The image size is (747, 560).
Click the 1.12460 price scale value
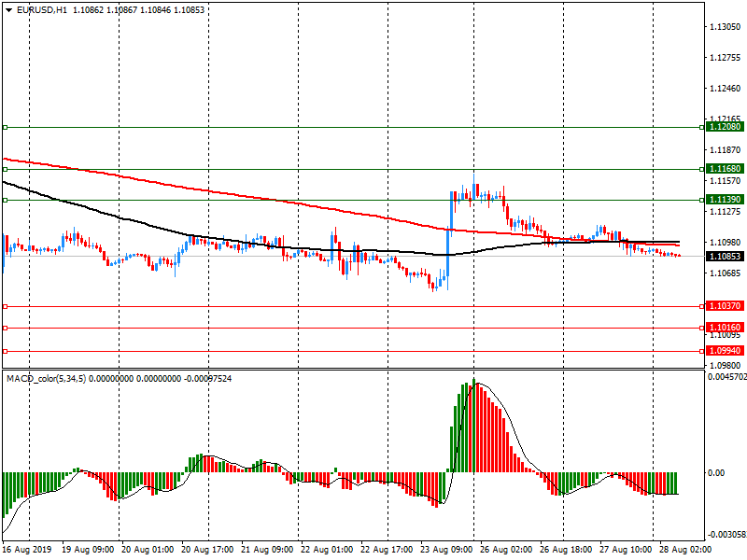(726, 89)
